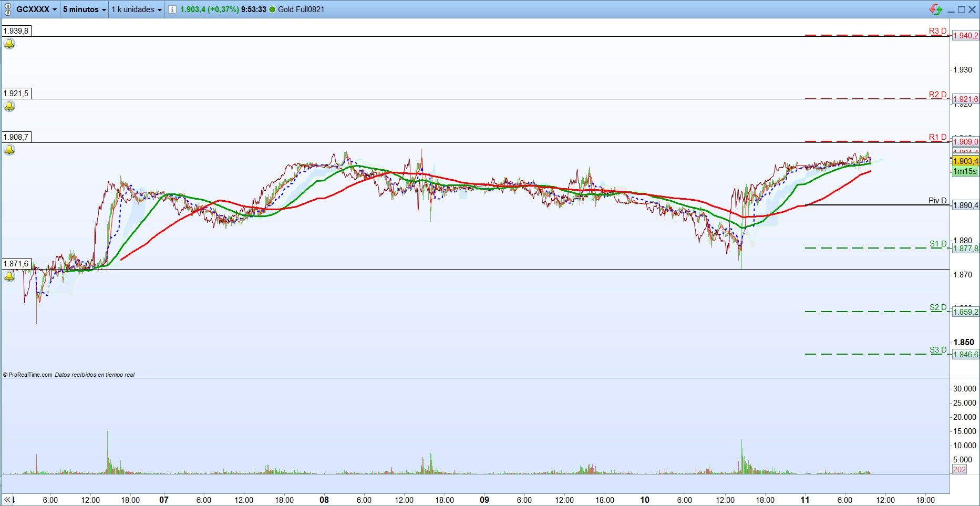Click the 08 date marker on time axis
The width and height of the screenshot is (980, 506).
coord(324,500)
